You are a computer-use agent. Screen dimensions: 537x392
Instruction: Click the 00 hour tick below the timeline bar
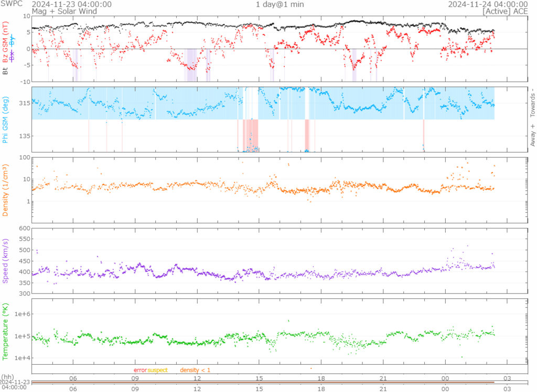445,388
